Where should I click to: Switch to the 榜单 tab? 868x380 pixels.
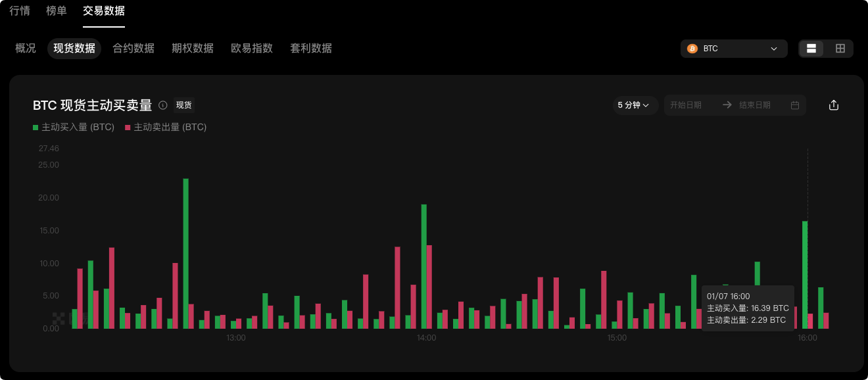[57, 11]
